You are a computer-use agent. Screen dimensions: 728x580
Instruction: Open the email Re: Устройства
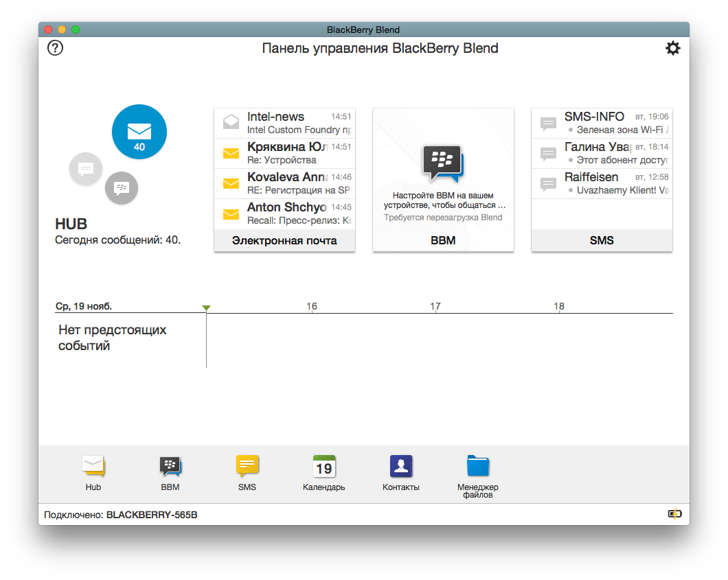(284, 153)
